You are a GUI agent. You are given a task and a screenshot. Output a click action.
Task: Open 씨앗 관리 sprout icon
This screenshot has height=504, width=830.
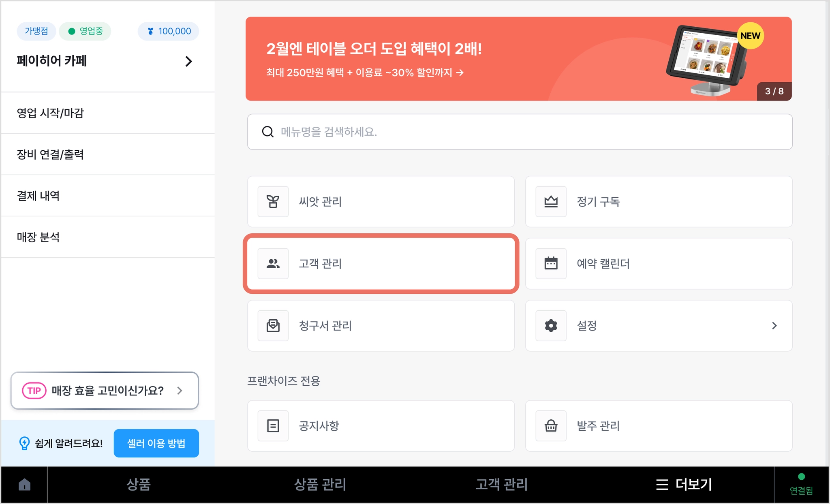(x=273, y=201)
